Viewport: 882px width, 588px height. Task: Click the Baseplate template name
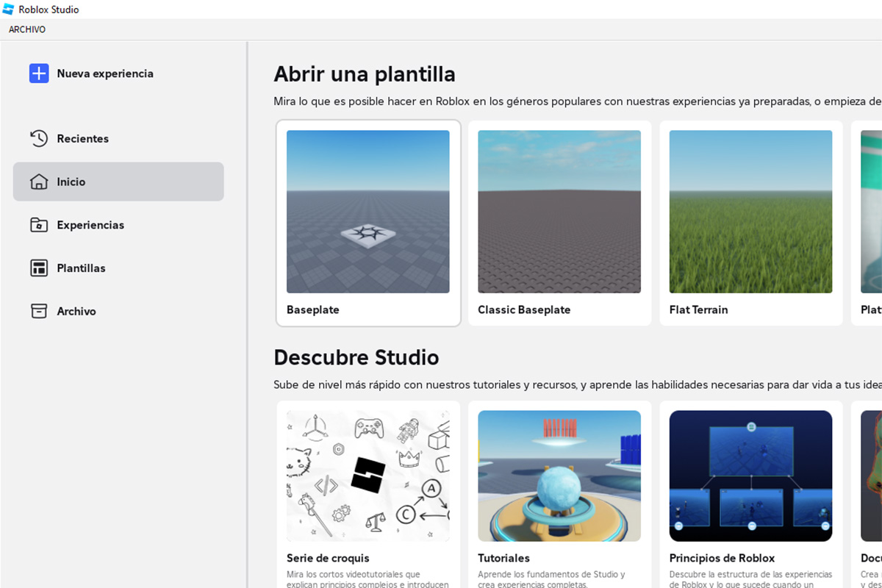click(313, 309)
